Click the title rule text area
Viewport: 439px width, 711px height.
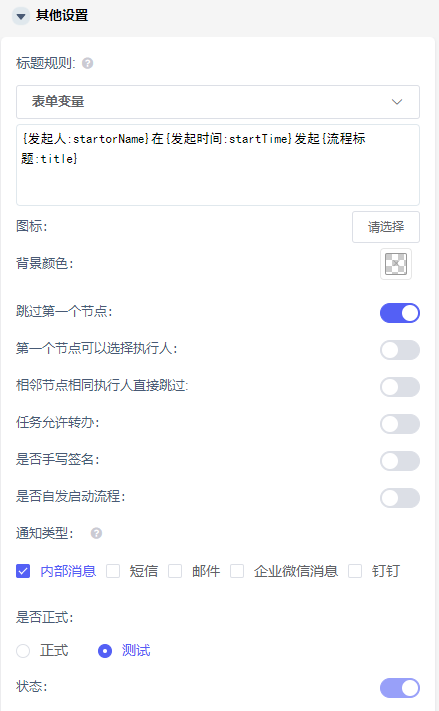(218, 165)
